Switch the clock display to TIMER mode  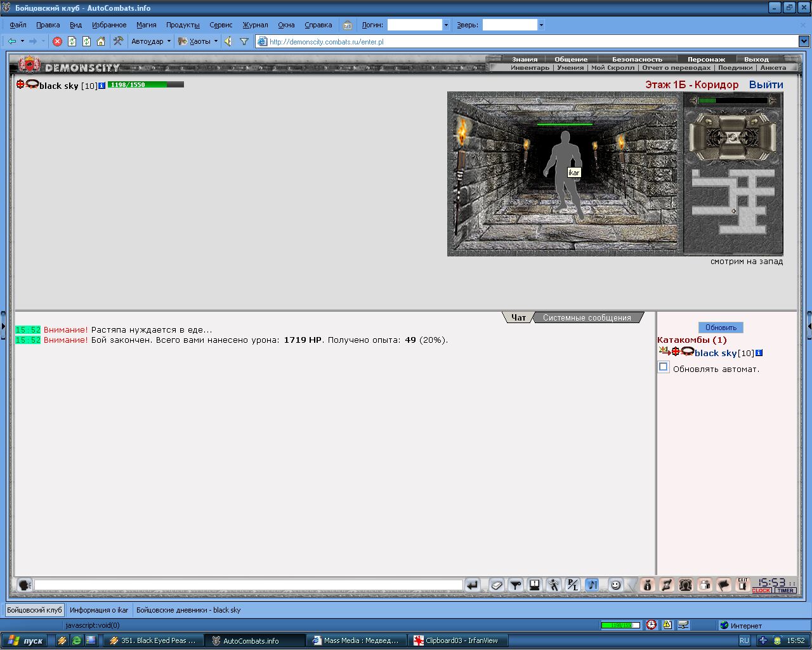(x=785, y=590)
